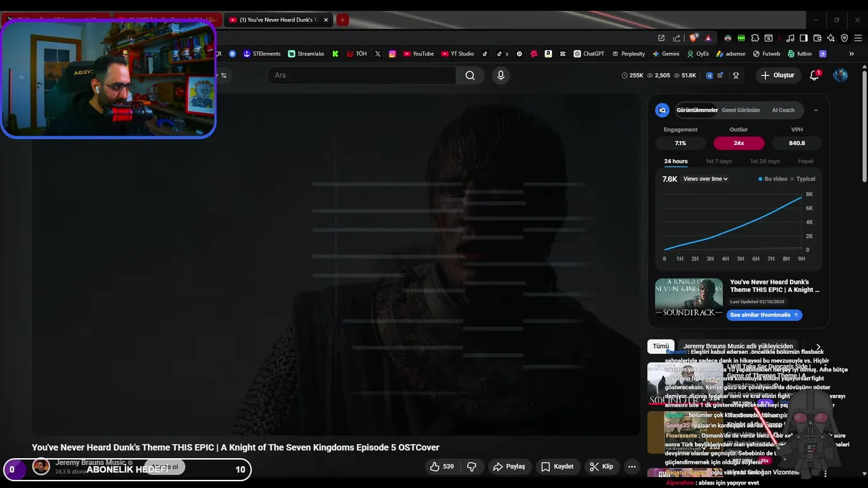
Task: Toggle the Bu video legend series
Action: point(773,179)
